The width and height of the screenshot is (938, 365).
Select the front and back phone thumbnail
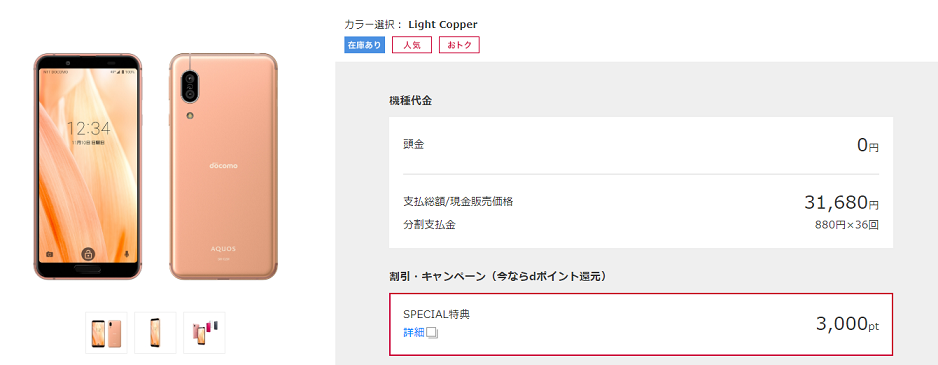(106, 333)
